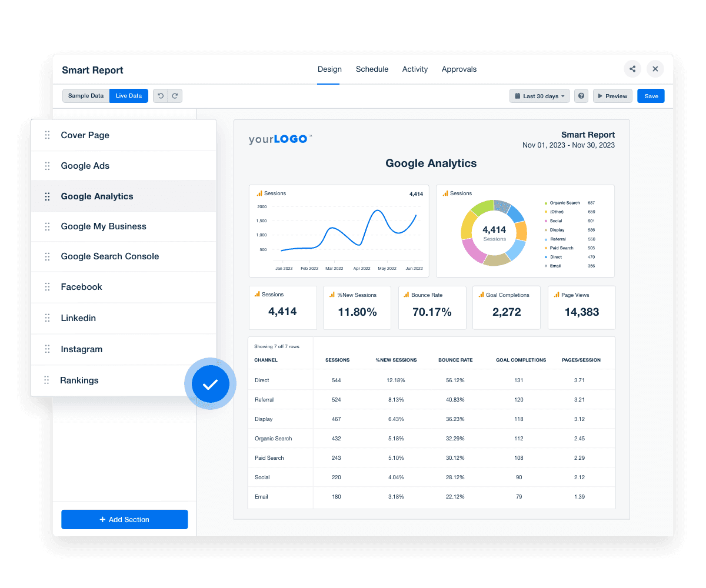Click the Add Section button
This screenshot has width=706, height=588.
124,519
